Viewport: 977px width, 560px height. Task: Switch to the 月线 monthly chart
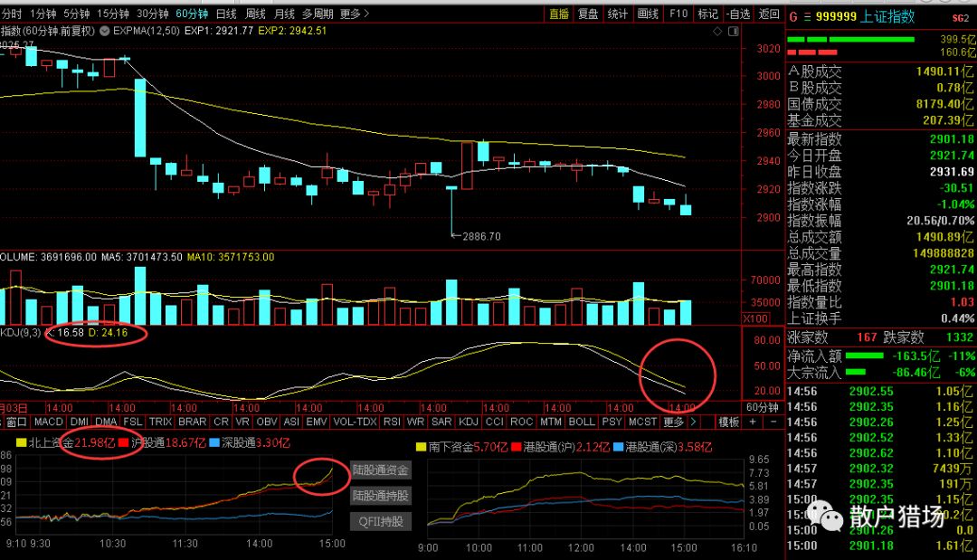[285, 14]
